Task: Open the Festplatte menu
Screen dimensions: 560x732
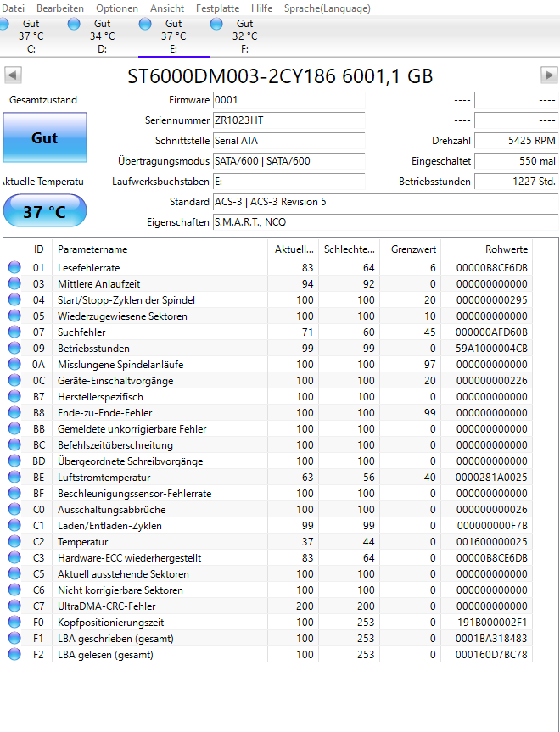Action: pyautogui.click(x=217, y=8)
